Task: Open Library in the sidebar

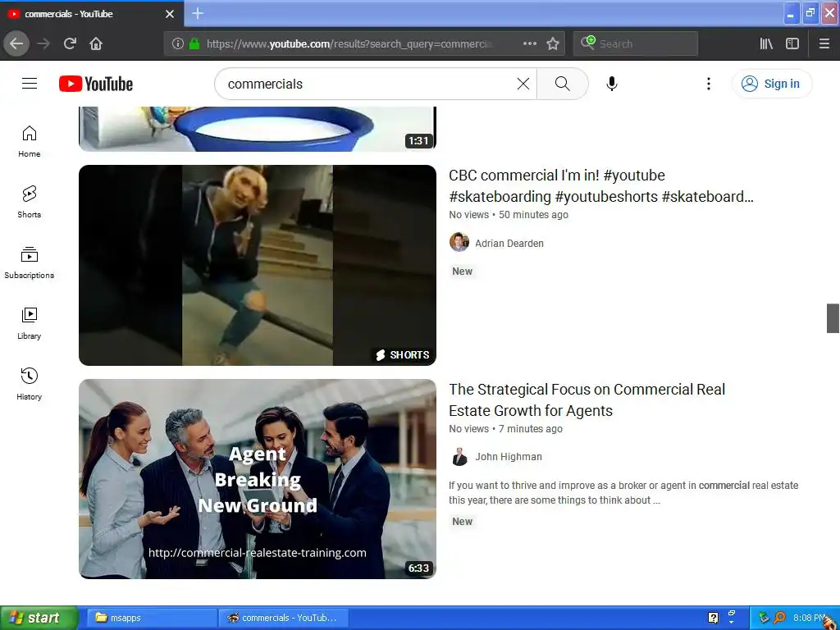Action: (30, 323)
